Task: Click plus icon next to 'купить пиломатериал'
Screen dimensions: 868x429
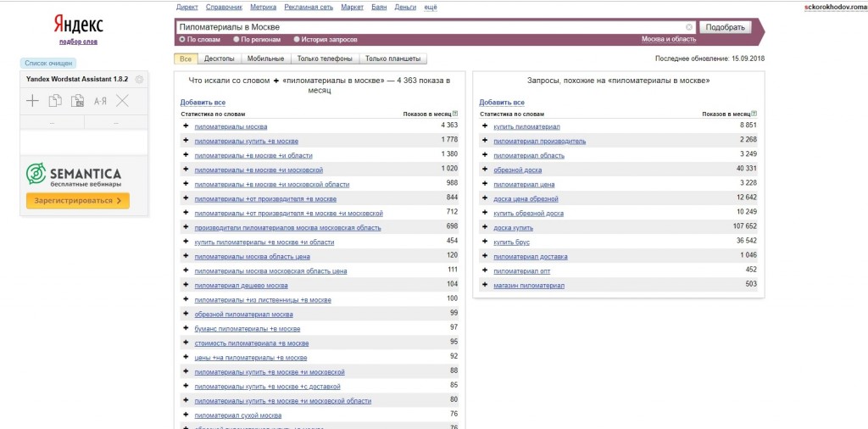Action: pos(484,126)
